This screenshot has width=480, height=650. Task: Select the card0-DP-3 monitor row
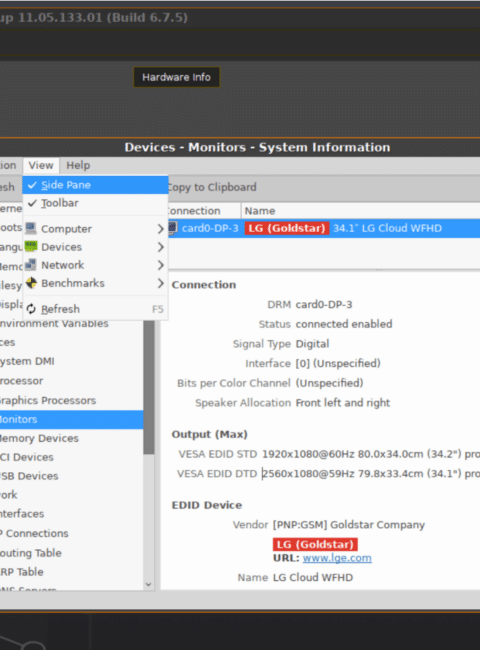click(x=323, y=228)
